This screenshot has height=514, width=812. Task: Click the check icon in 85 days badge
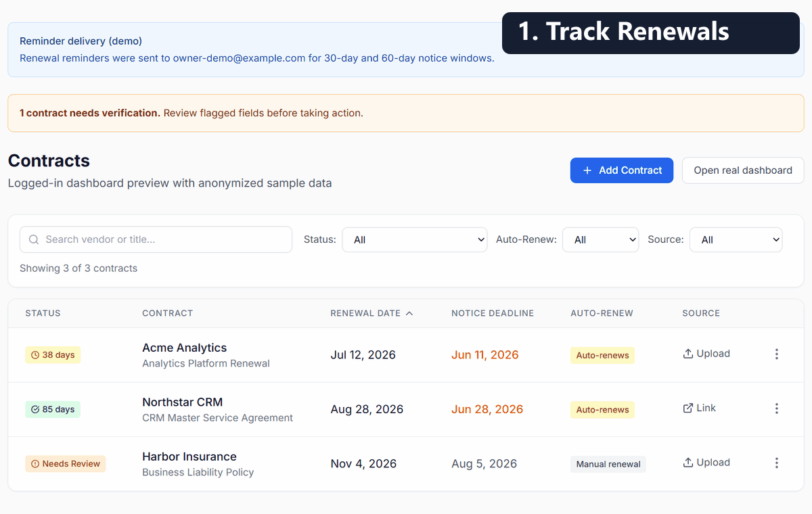point(35,409)
